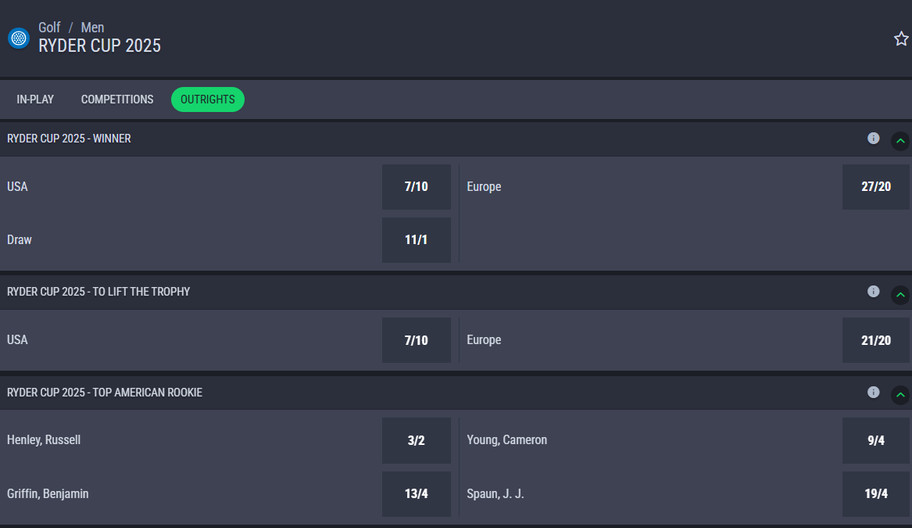Image resolution: width=912 pixels, height=528 pixels.
Task: Choose Henley, Russell at 3/2 odds
Action: [x=416, y=440]
